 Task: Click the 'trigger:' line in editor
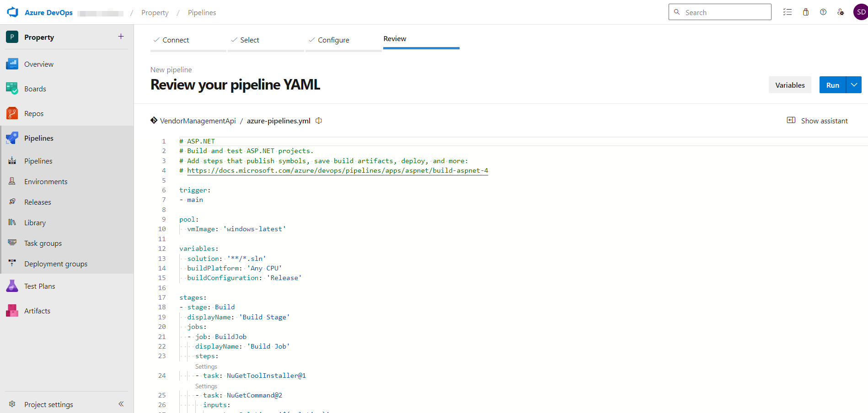click(x=195, y=190)
